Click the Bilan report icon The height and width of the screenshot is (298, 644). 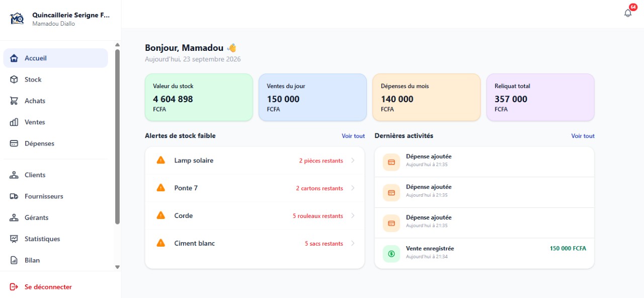pyautogui.click(x=15, y=260)
